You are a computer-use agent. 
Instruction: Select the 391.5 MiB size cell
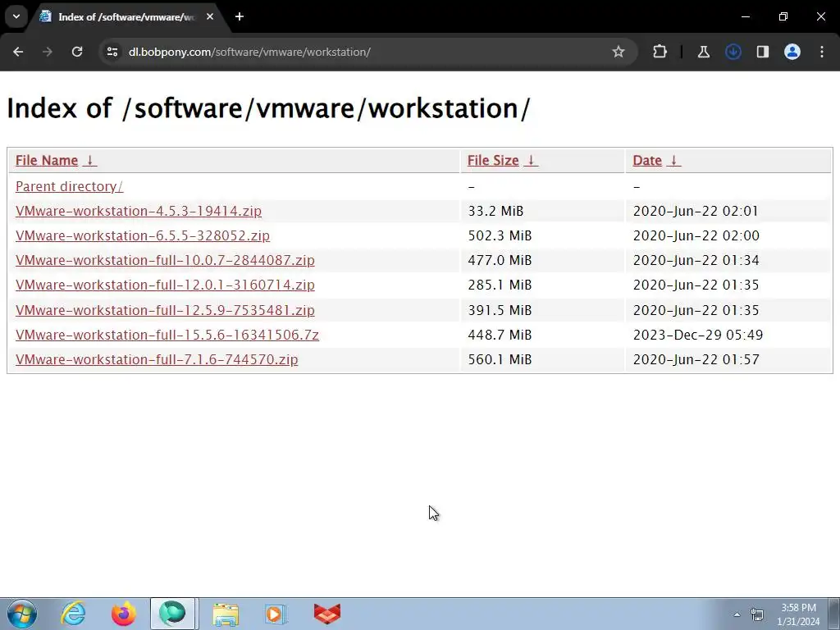click(542, 309)
